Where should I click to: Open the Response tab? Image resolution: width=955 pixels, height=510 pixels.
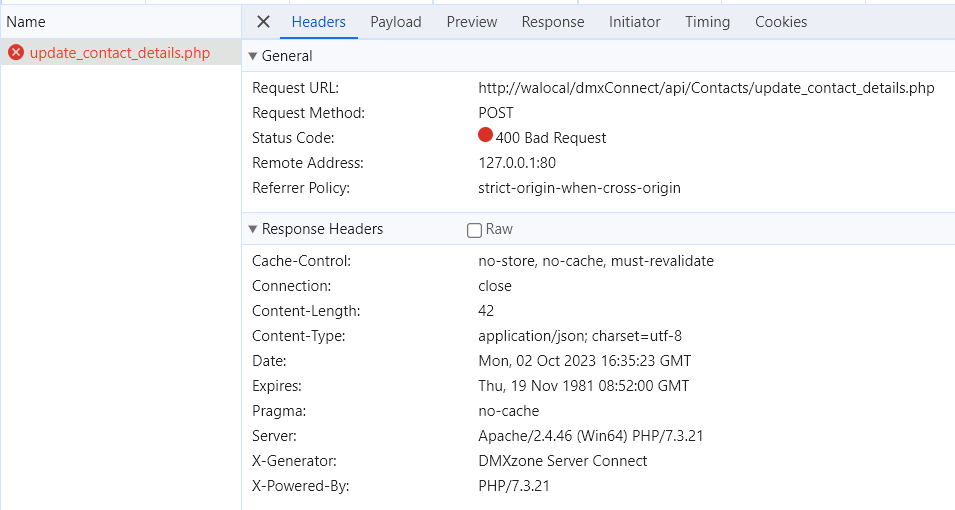[553, 22]
